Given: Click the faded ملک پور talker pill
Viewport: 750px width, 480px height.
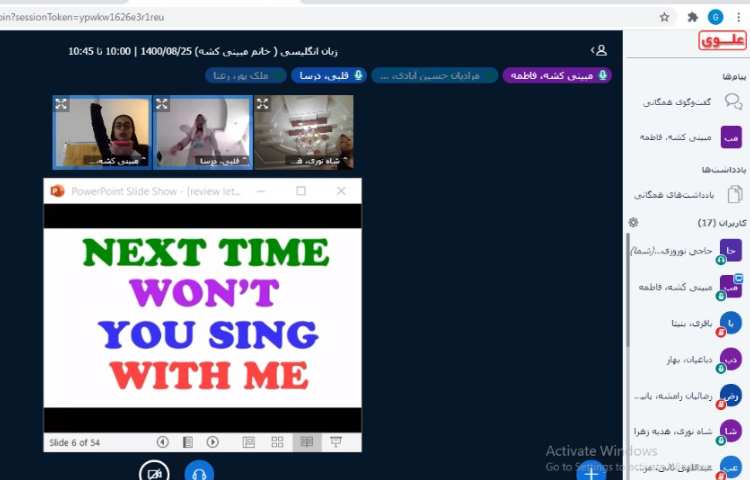Looking at the screenshot, I should [x=246, y=75].
